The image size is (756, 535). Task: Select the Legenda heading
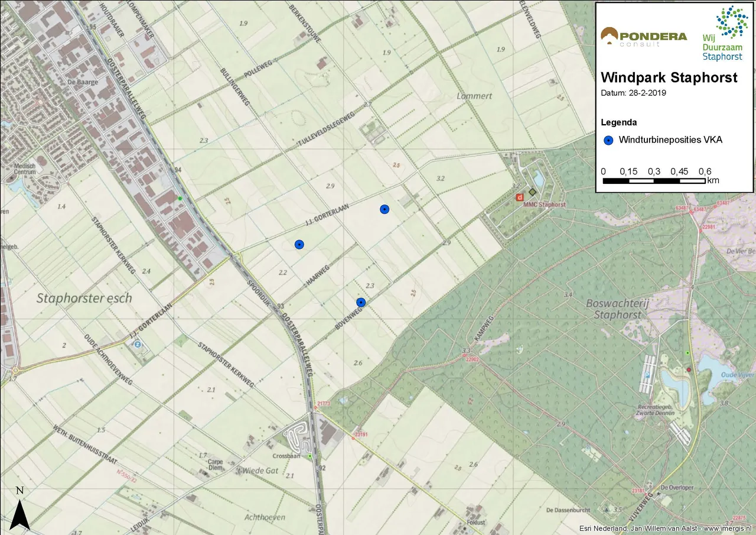click(x=618, y=123)
